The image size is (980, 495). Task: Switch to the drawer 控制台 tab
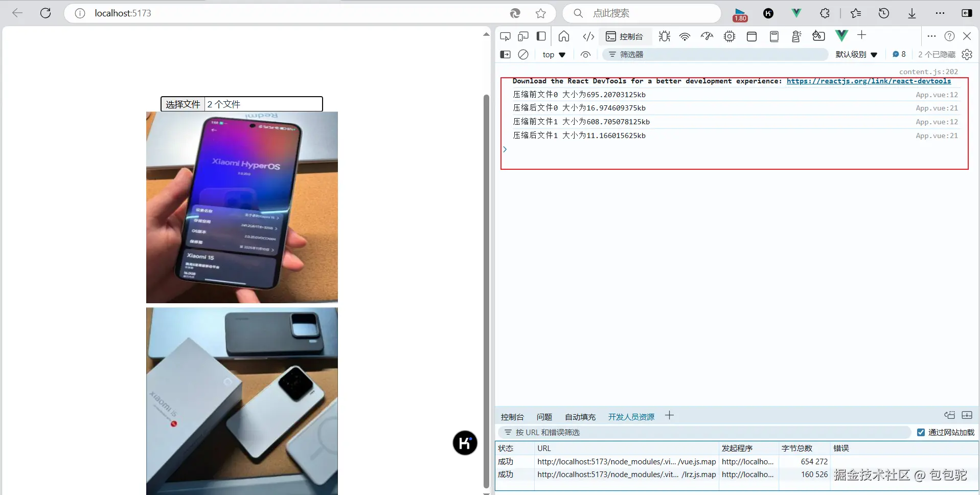click(x=512, y=417)
